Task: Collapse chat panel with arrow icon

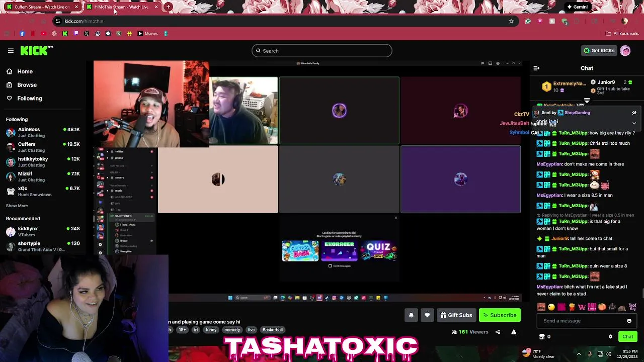Action: [x=536, y=68]
